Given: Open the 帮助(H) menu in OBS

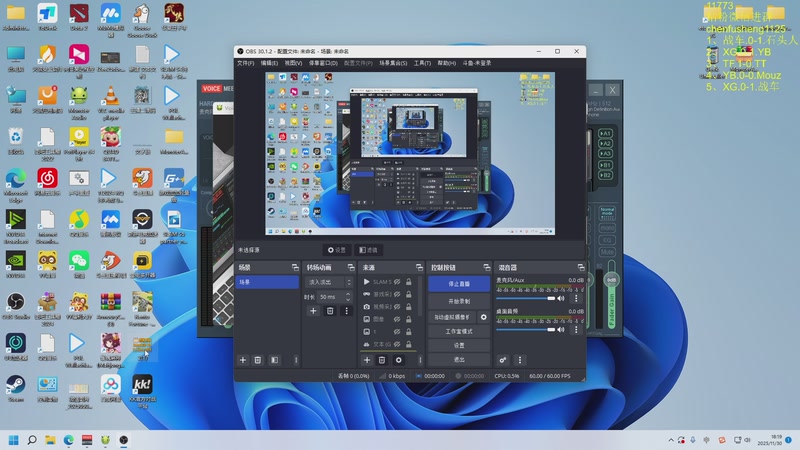Looking at the screenshot, I should click(x=446, y=63).
